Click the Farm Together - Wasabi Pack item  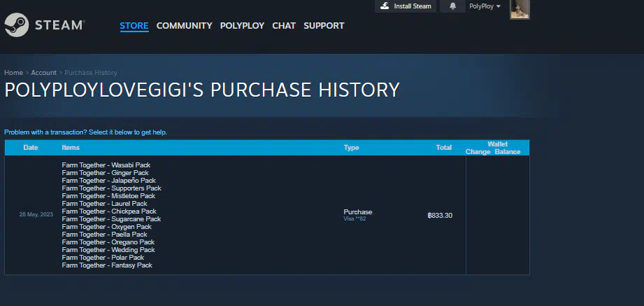point(106,165)
